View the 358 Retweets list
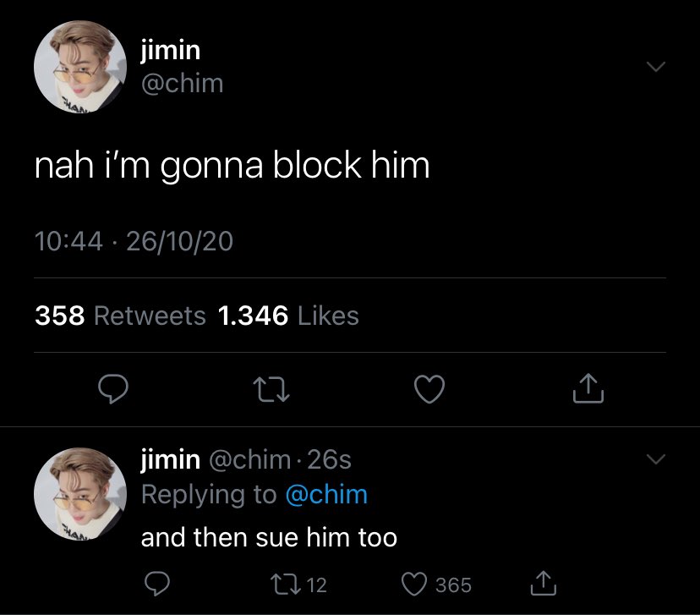Image resolution: width=700 pixels, height=615 pixels. click(120, 316)
